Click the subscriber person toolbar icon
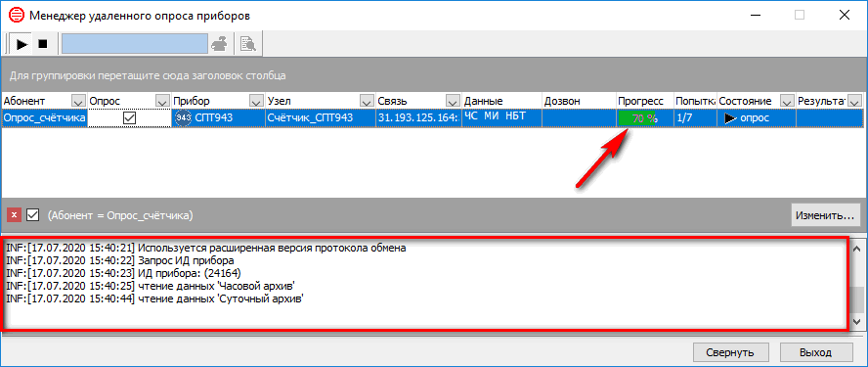The image size is (868, 367). 220,43
